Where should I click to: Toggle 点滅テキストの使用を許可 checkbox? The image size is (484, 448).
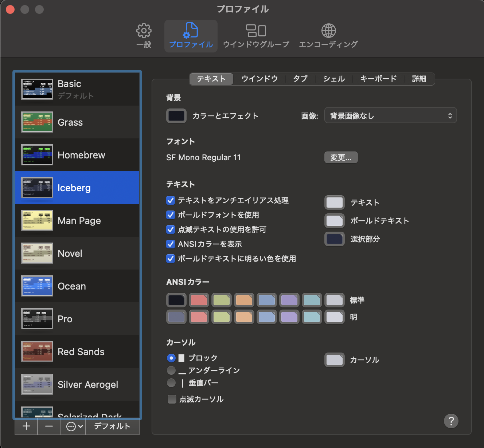(171, 229)
